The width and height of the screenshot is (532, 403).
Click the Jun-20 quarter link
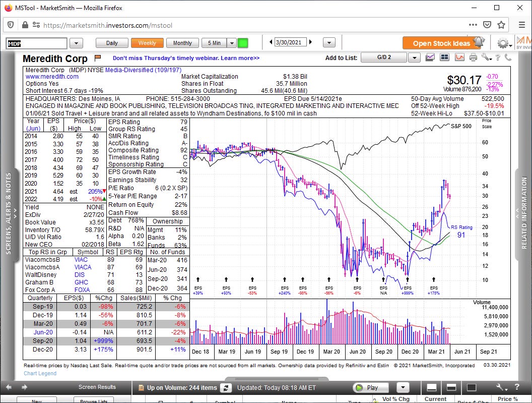pyautogui.click(x=43, y=332)
